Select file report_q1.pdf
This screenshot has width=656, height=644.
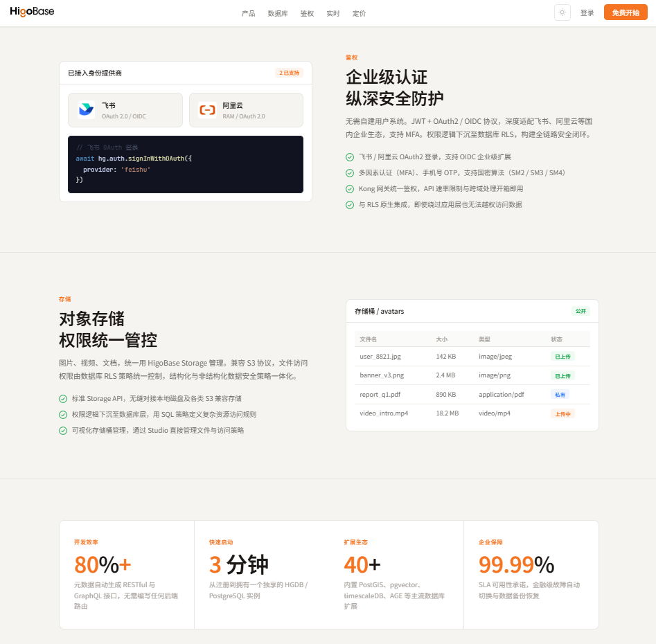coord(380,394)
